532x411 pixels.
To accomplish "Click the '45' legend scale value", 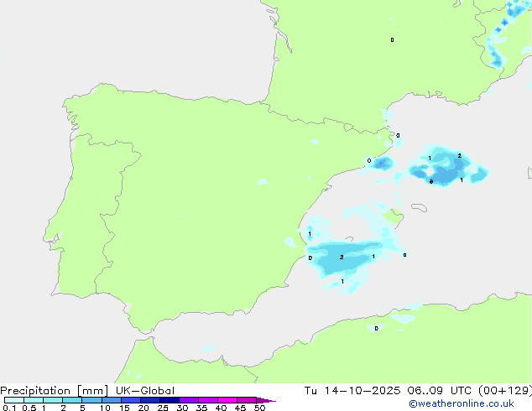I will [x=240, y=408].
